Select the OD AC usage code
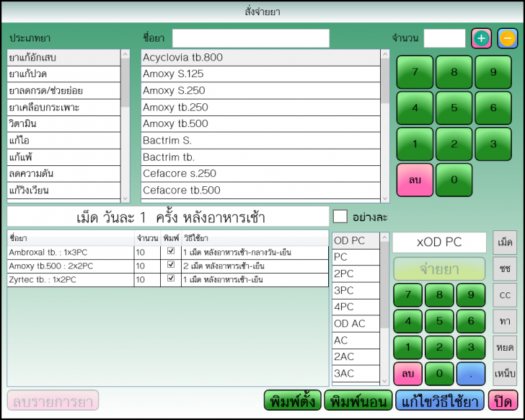The image size is (525, 420). tap(356, 323)
